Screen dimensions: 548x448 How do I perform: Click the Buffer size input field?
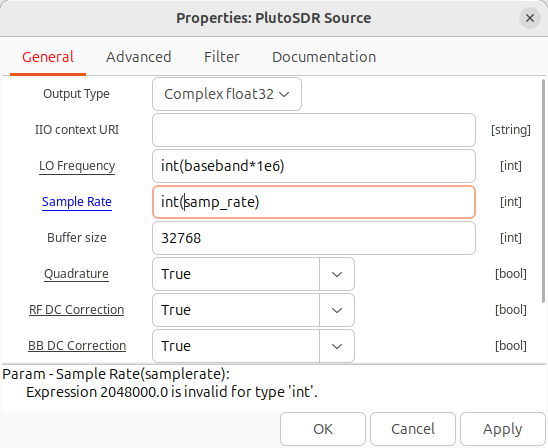314,238
